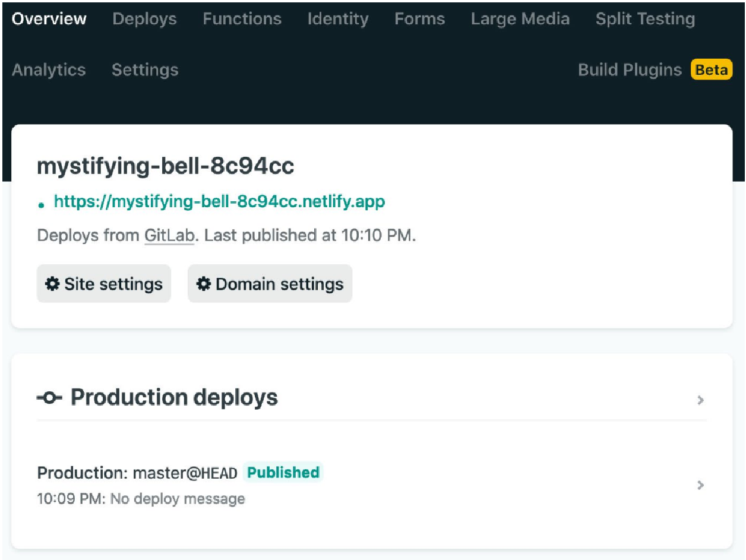Open Build Plugins page
The height and width of the screenshot is (560, 746).
(630, 70)
